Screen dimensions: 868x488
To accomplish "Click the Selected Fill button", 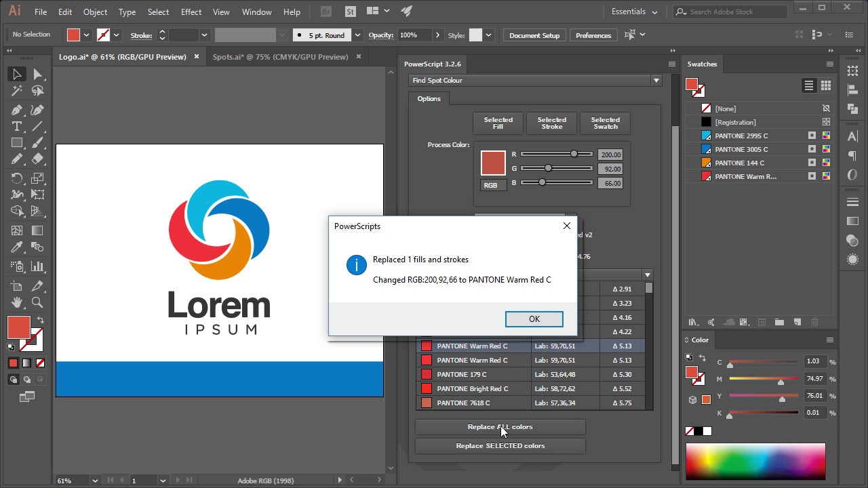I will click(x=498, y=123).
